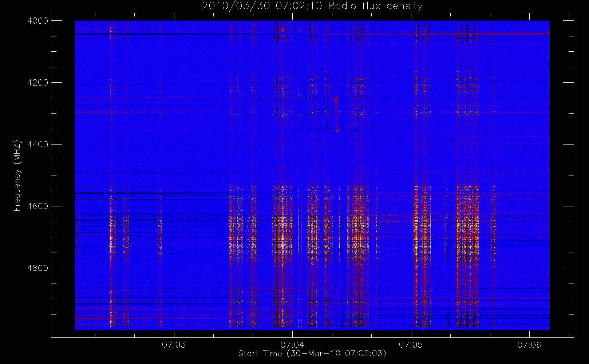Click the 07:05 time tick label
589x364 pixels.
tap(411, 344)
